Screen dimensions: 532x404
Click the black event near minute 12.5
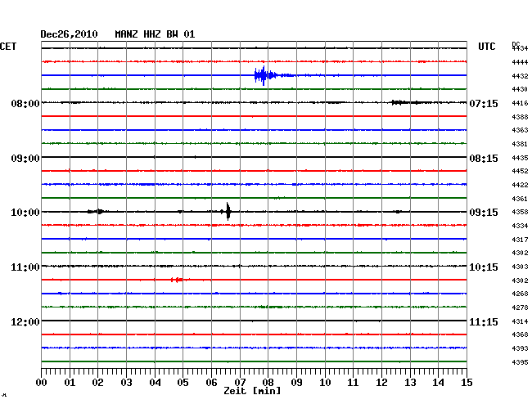coord(404,102)
